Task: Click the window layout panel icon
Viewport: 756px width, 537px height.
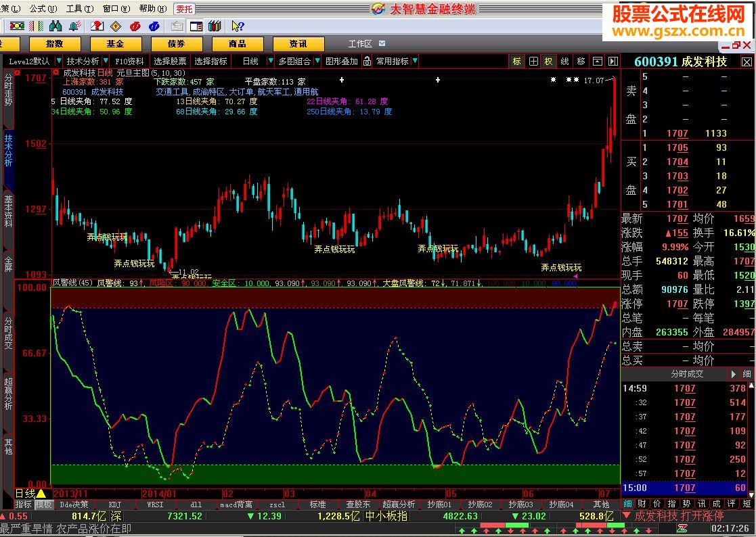Action: [196, 26]
